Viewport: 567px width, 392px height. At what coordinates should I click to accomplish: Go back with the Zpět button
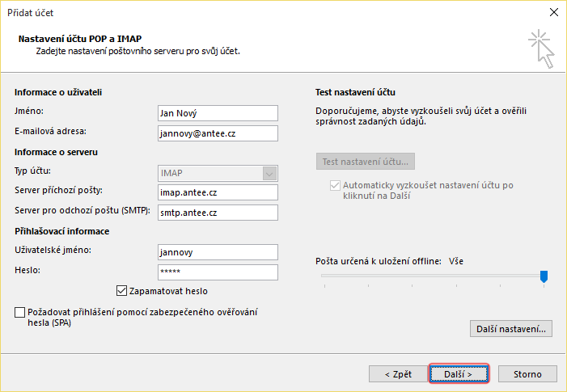397,373
